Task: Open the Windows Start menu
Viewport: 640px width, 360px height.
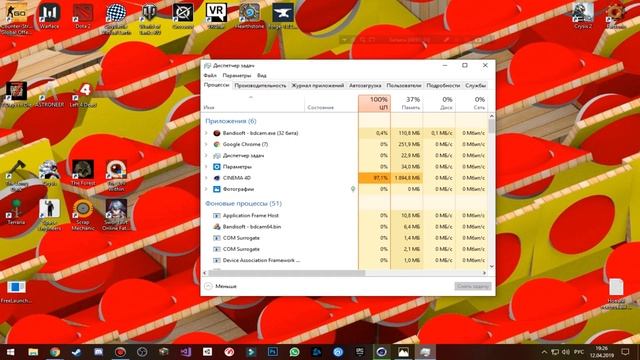Action: pyautogui.click(x=11, y=352)
